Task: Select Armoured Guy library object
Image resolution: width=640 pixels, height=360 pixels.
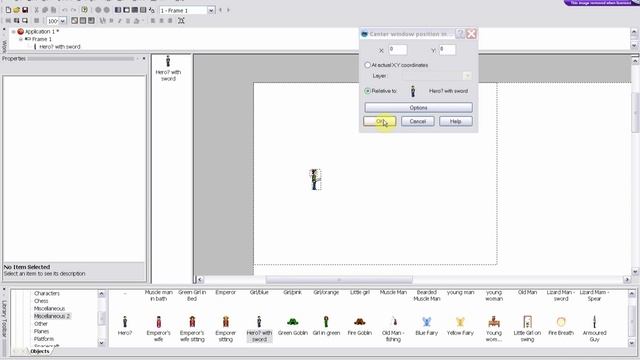Action: 594,329
